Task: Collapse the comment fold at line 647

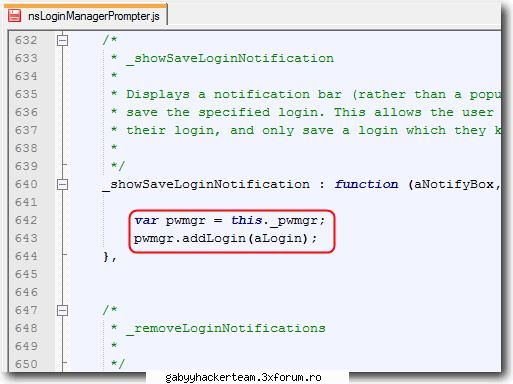Action: coord(62,310)
